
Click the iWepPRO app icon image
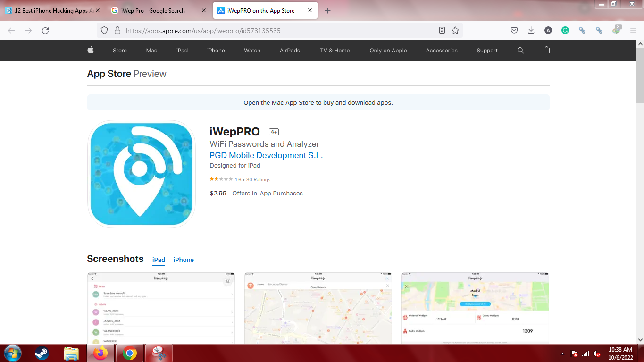click(x=142, y=174)
